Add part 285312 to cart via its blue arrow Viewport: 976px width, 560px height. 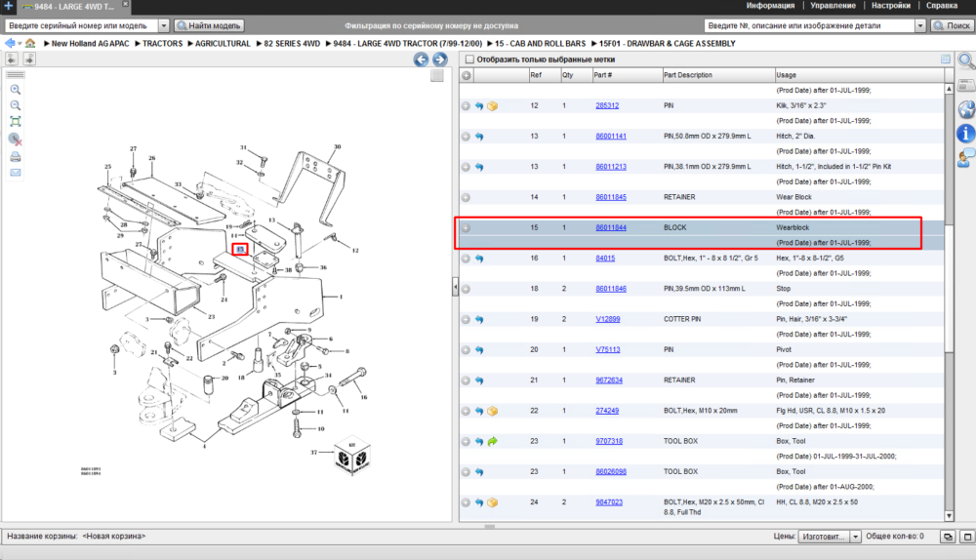click(x=479, y=105)
